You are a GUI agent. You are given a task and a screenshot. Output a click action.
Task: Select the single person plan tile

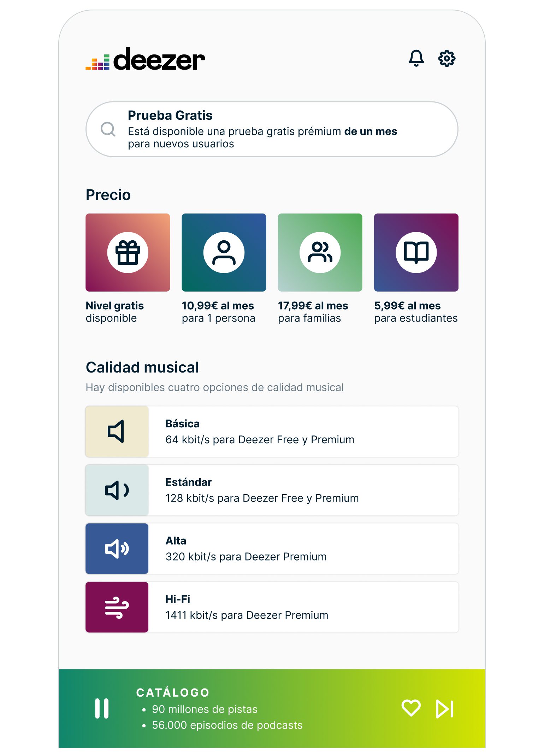click(224, 252)
